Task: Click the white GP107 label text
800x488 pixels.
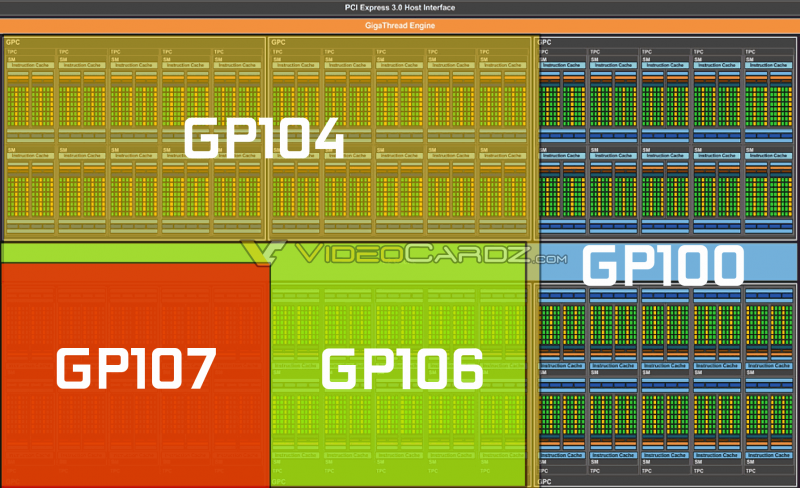Action: [x=135, y=369]
